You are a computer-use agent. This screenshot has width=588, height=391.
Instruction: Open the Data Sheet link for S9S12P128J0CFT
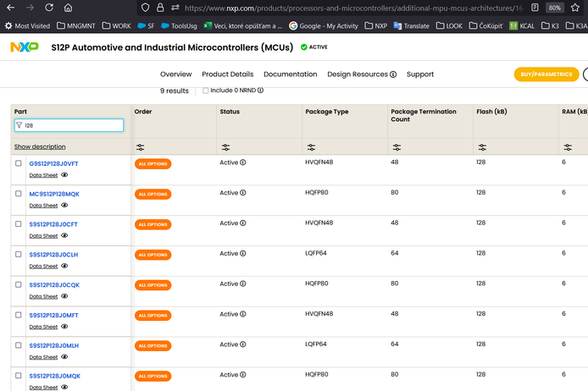pyautogui.click(x=43, y=236)
